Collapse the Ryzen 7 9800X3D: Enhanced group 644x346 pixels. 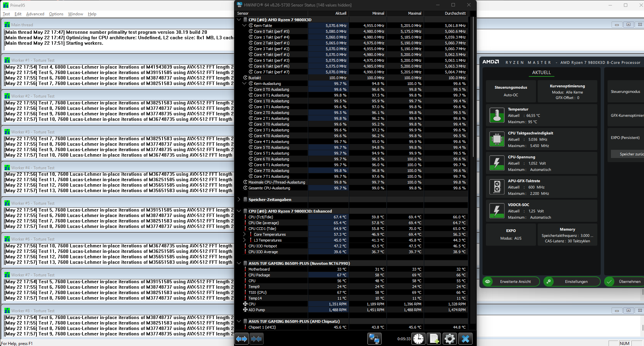(239, 211)
